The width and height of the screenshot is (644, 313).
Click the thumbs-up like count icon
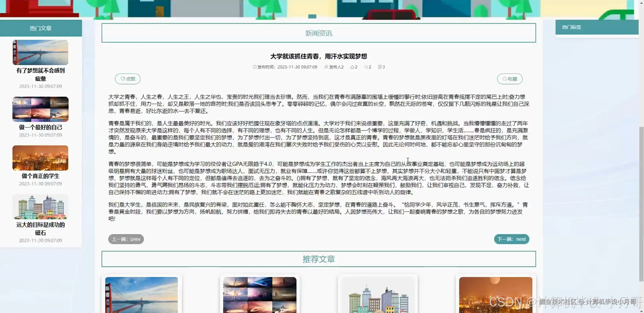click(x=352, y=67)
